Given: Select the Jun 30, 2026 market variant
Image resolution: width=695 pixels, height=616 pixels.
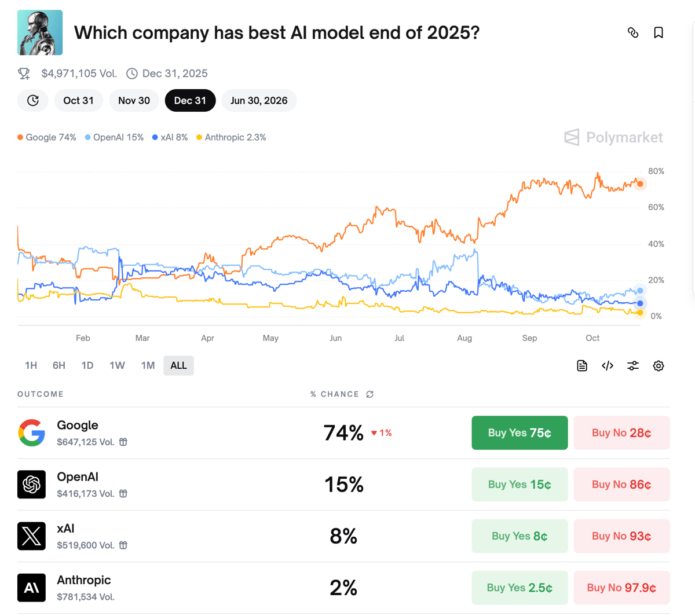Looking at the screenshot, I should pos(259,100).
